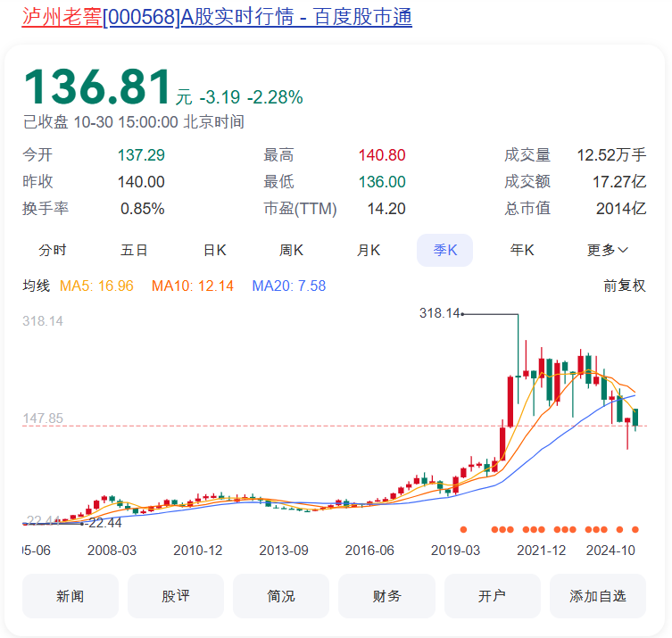Click the 昨收 value 140.00
Screen dimensions: 672x638
pos(141,182)
